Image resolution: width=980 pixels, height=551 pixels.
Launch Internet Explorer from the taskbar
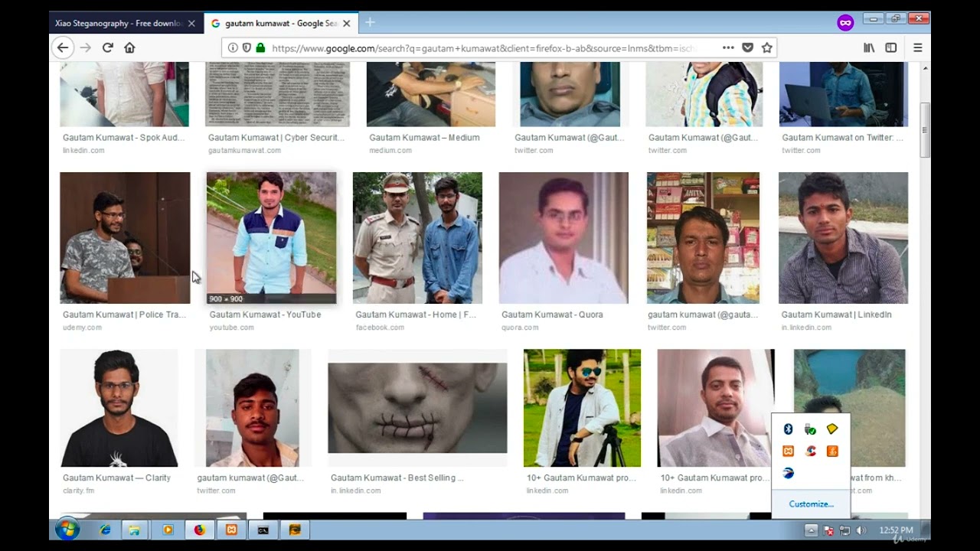tap(105, 530)
